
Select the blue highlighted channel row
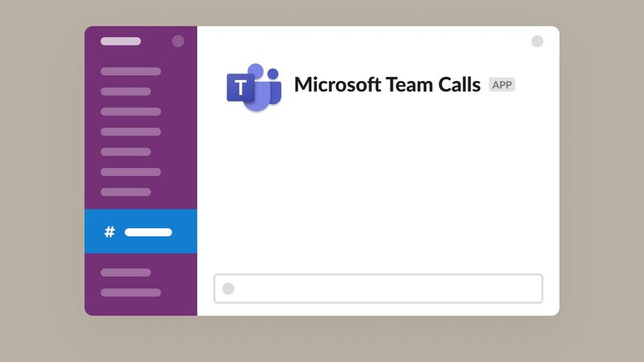pyautogui.click(x=141, y=231)
